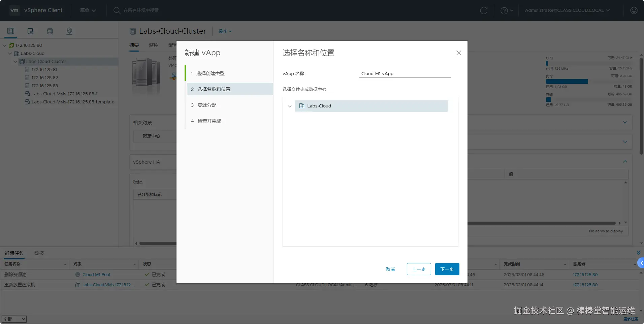
Task: Collapse the Labs-Cloud datacenter tree node
Action: click(10, 54)
